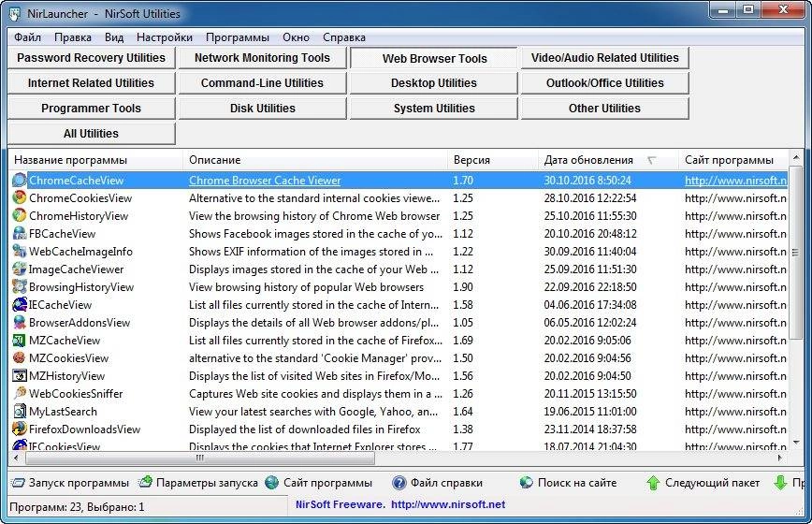The height and width of the screenshot is (524, 812).
Task: Sort by Версия column header
Action: click(493, 160)
